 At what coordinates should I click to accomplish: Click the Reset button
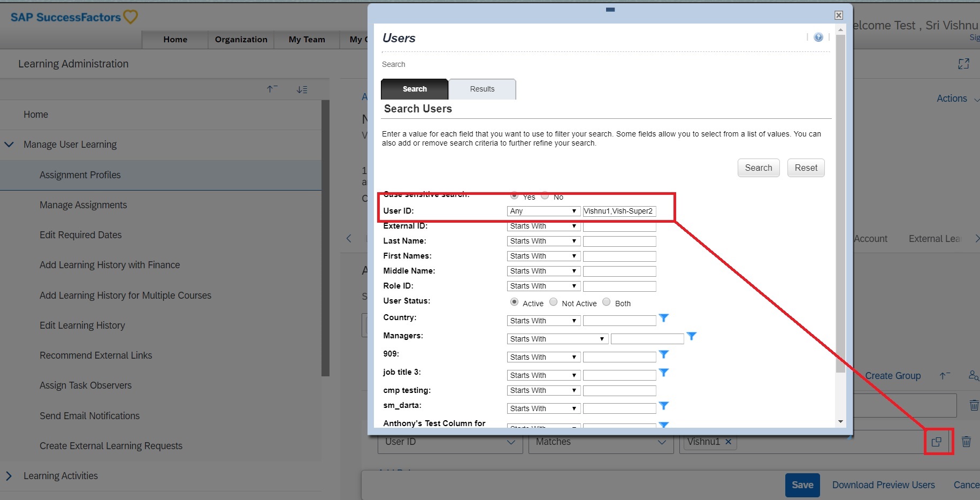click(x=806, y=168)
